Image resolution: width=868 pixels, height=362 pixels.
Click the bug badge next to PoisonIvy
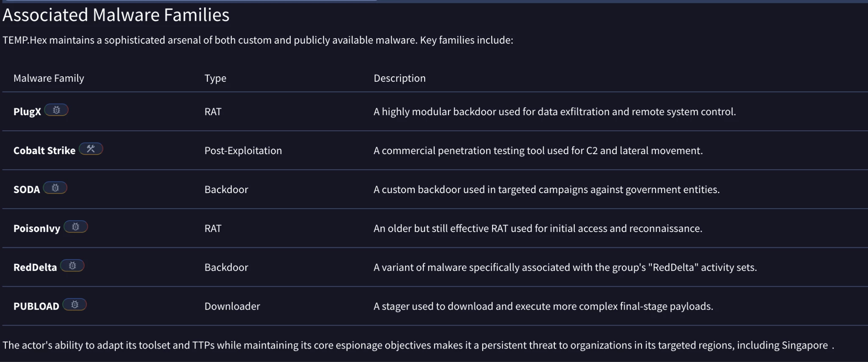(x=75, y=227)
